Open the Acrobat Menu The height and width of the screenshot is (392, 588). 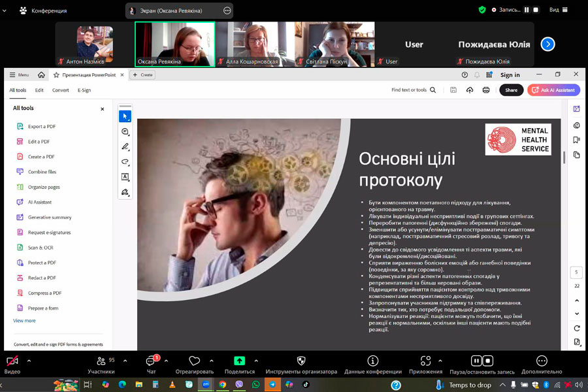(19, 75)
